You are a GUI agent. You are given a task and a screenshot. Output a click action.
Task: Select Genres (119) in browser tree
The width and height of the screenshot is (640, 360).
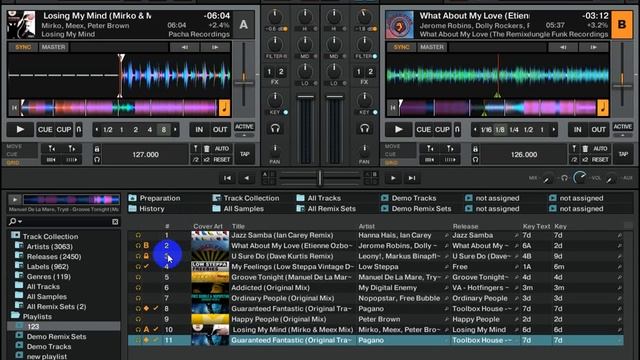click(x=49, y=277)
